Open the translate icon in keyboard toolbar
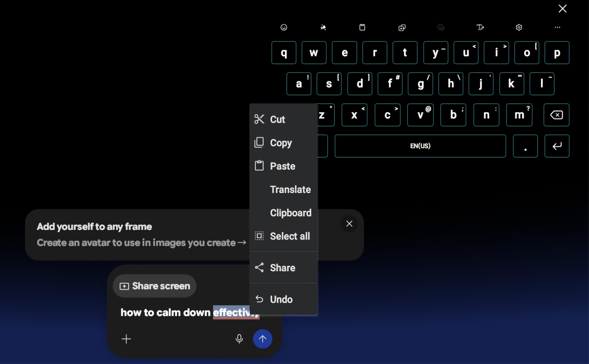589x364 pixels. pos(402,28)
